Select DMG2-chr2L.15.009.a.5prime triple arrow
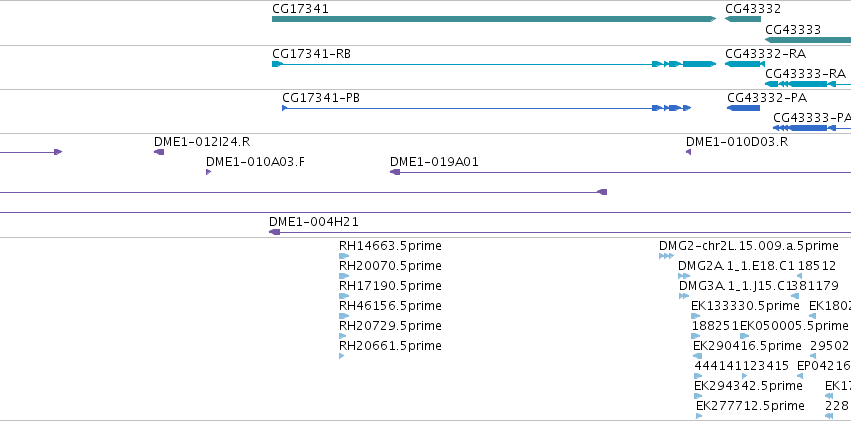 coord(666,256)
